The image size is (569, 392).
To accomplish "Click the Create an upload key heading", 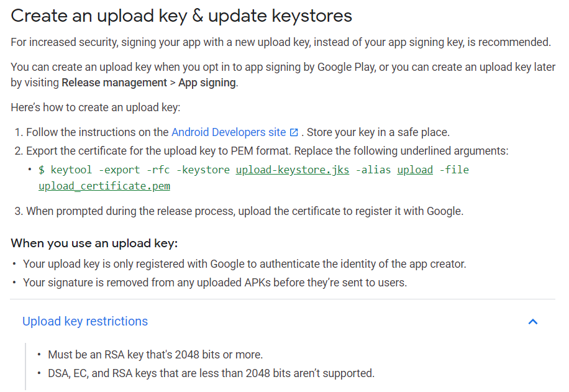I will [181, 16].
